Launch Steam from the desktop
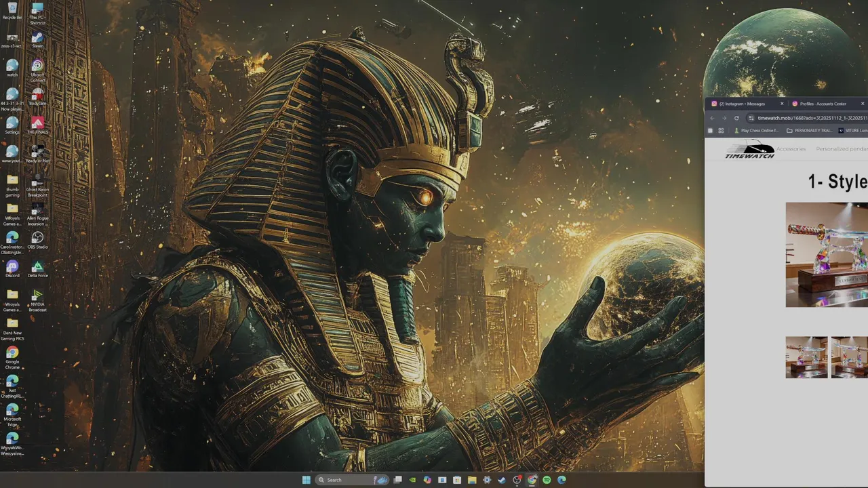 37,40
